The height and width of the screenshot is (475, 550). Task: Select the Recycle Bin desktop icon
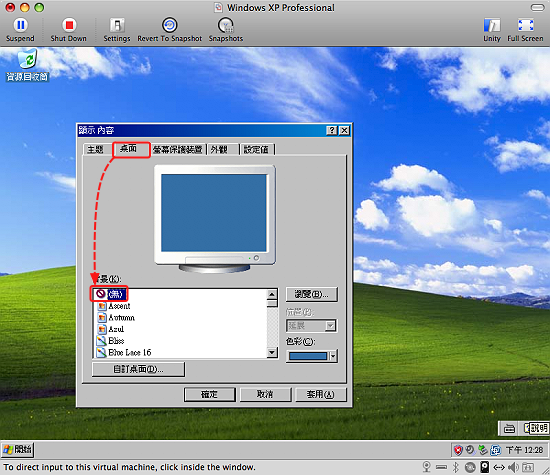point(27,66)
